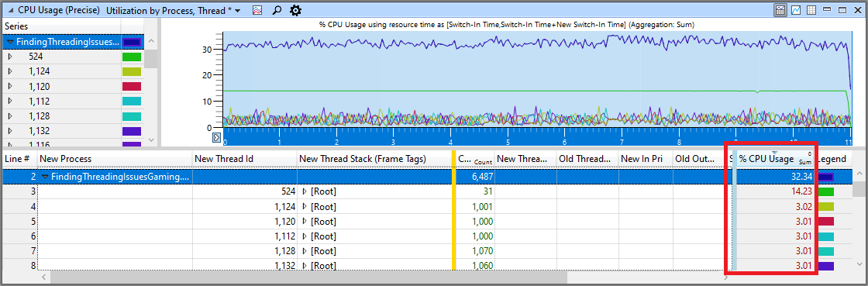Expand thread 1,132 in Series list
The height and width of the screenshot is (286, 868).
click(10, 131)
